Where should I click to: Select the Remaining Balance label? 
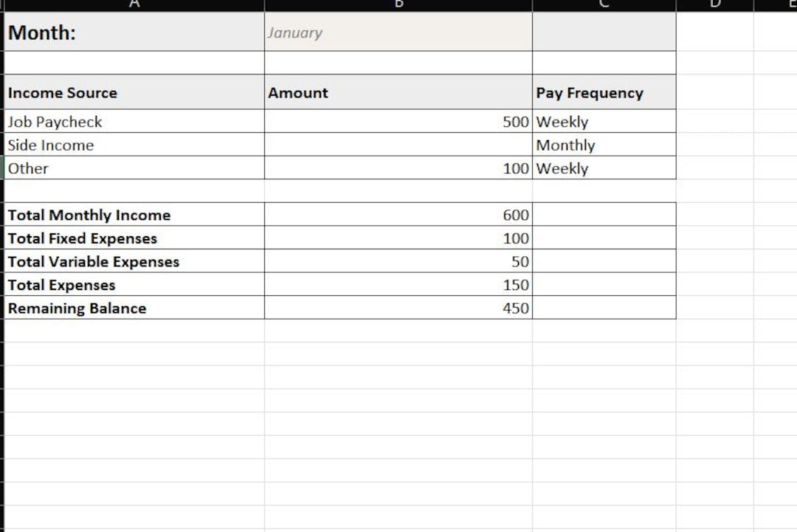[x=134, y=308]
